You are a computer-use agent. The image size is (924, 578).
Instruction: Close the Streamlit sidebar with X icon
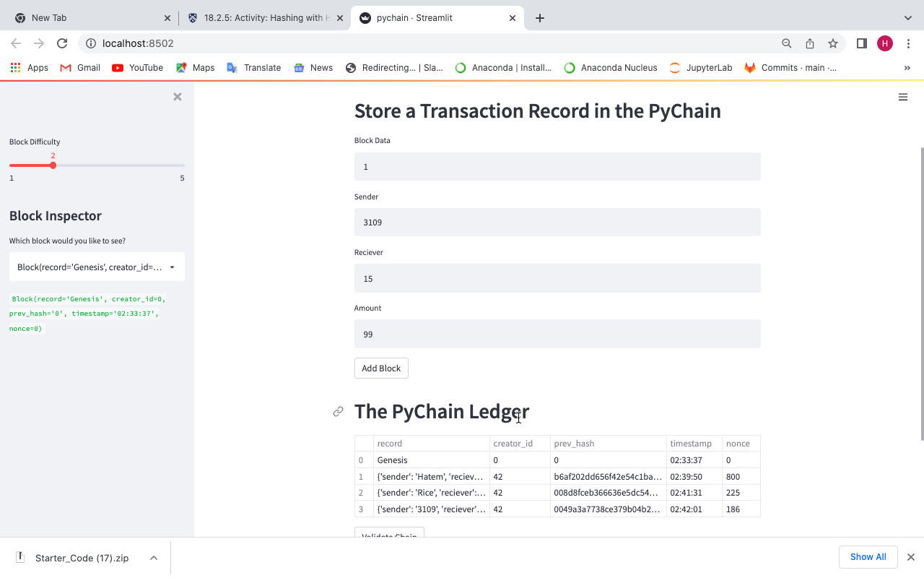tap(177, 97)
